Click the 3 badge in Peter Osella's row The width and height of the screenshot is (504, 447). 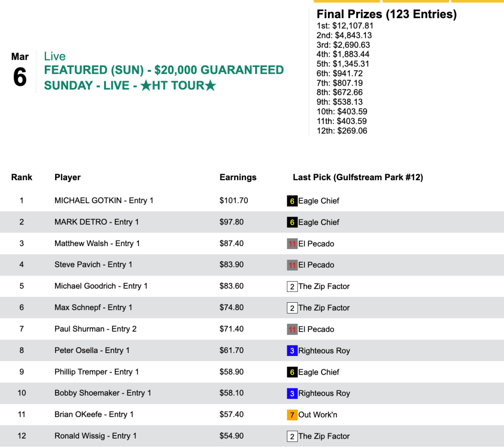click(292, 351)
